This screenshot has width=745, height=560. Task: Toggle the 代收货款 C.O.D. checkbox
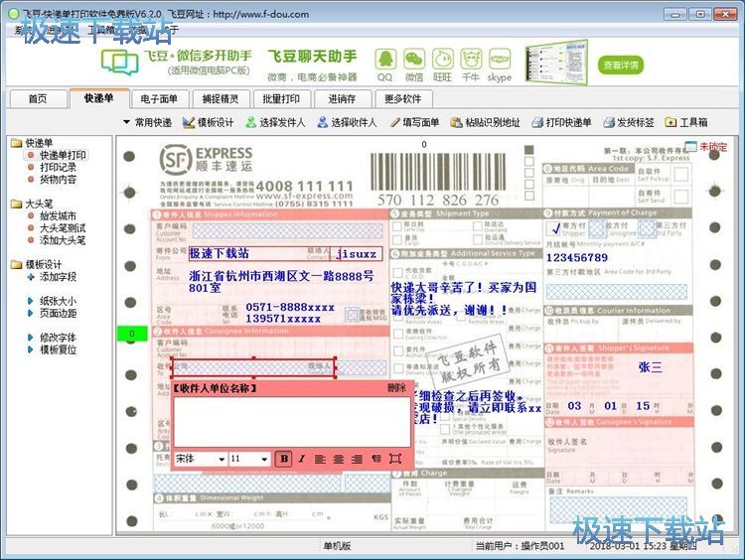coord(397,273)
